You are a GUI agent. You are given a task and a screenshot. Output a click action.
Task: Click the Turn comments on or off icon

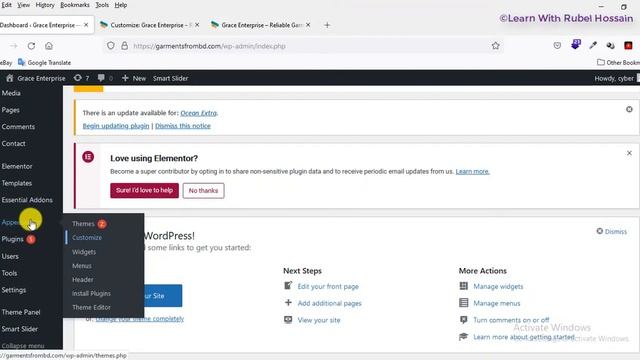[464, 320]
